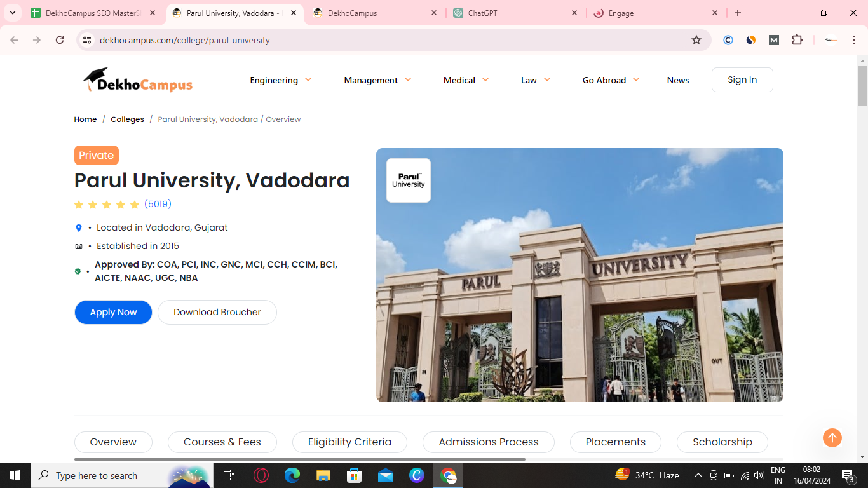Image resolution: width=868 pixels, height=488 pixels.
Task: Open the Mail app from the taskbar
Action: [386, 475]
